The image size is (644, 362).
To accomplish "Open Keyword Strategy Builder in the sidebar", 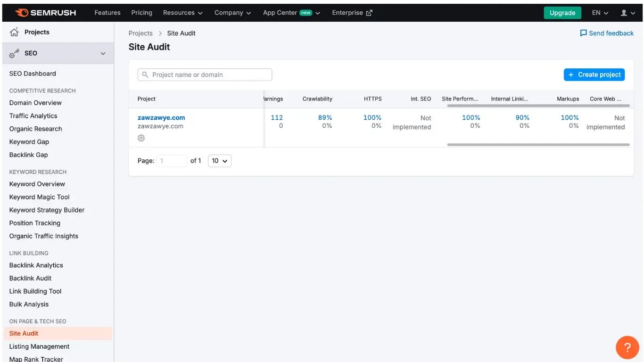I will click(47, 210).
